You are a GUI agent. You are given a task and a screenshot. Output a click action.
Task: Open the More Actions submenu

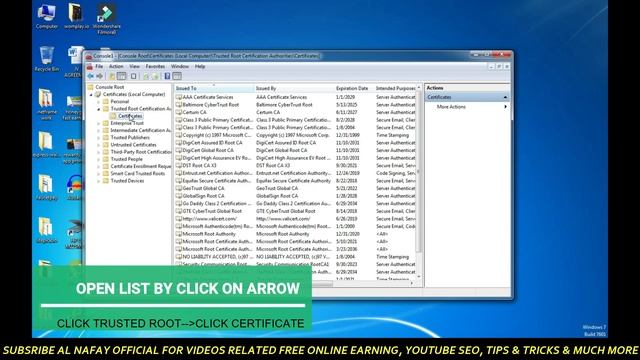[x=467, y=107]
